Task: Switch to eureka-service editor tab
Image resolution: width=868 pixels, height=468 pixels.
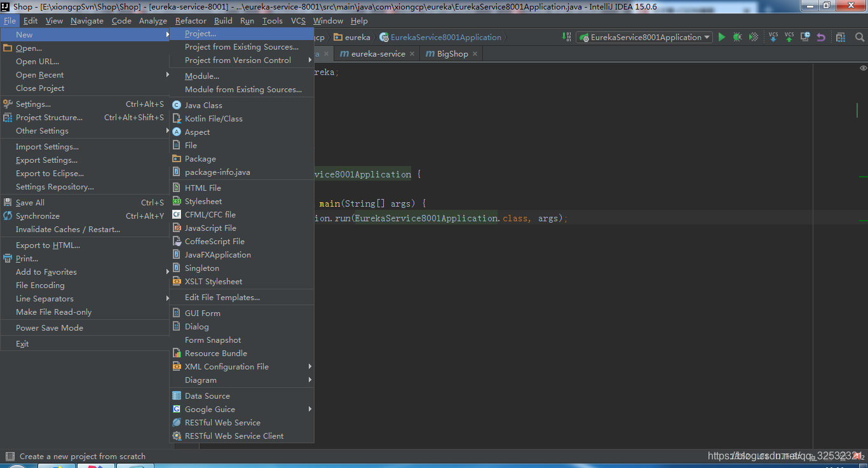Action: (x=377, y=54)
